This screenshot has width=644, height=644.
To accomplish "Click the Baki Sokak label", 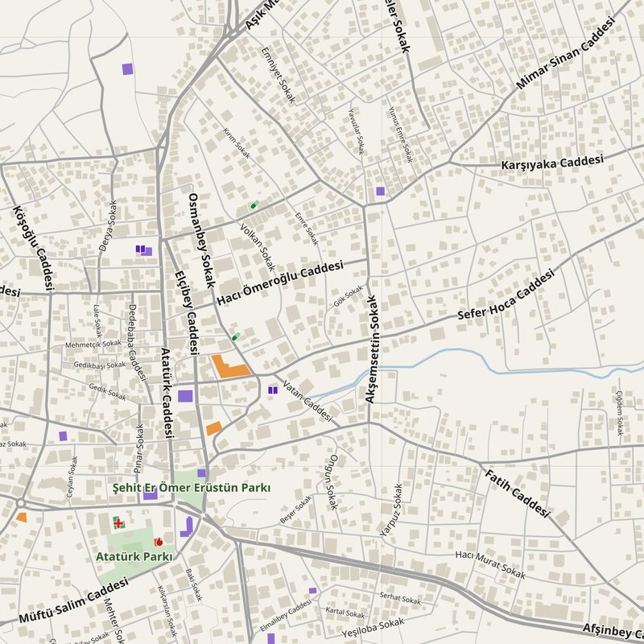I will [193, 585].
